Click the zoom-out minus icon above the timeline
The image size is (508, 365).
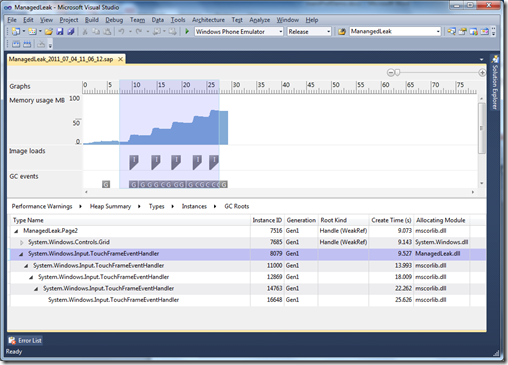390,72
